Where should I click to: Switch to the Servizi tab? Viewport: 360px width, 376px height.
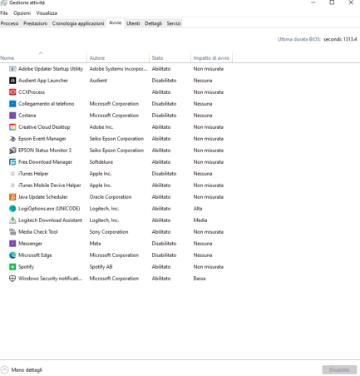coord(174,23)
